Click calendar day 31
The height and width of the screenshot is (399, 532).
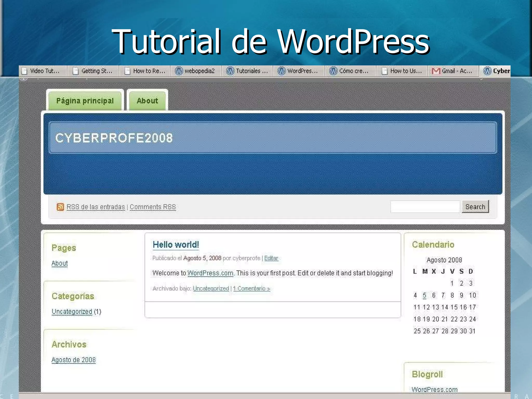click(472, 331)
